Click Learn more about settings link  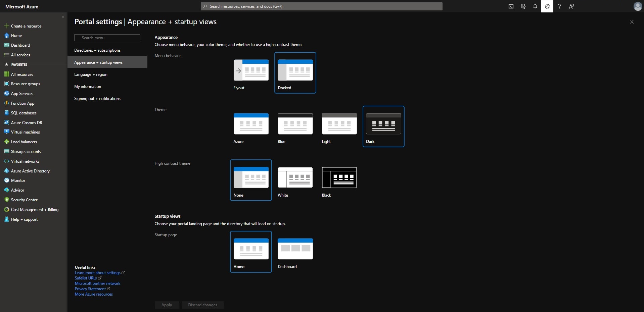[97, 273]
